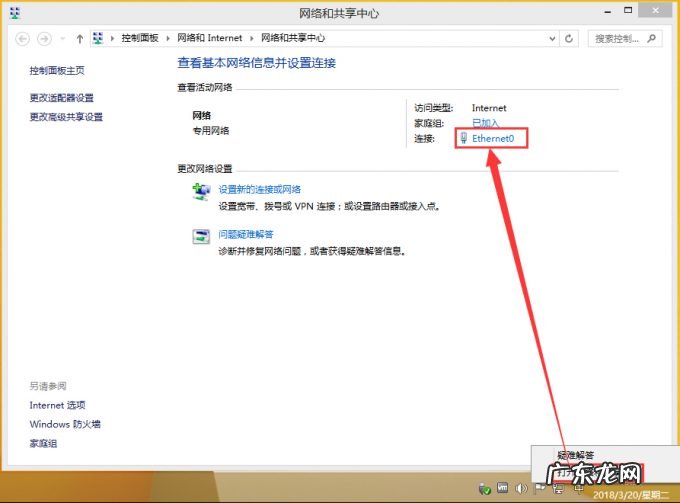Click the search magnifier icon
680x503 pixels.
tap(651, 39)
